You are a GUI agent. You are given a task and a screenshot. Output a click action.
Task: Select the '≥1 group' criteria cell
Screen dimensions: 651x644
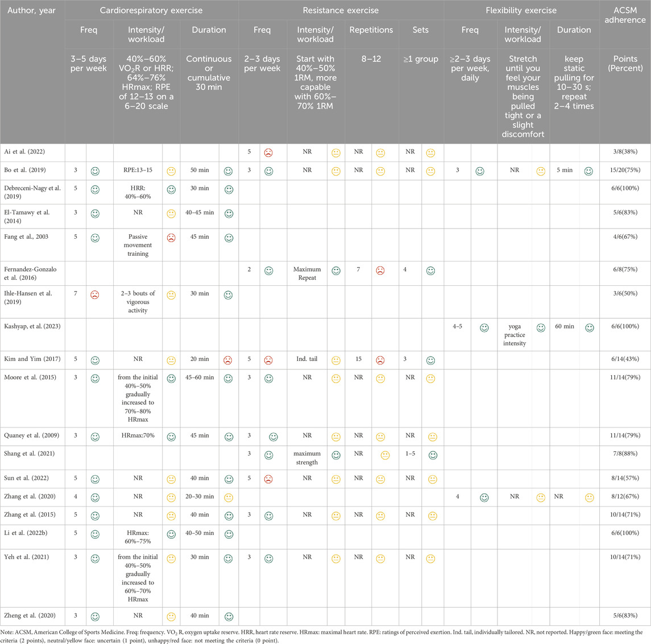tap(421, 59)
